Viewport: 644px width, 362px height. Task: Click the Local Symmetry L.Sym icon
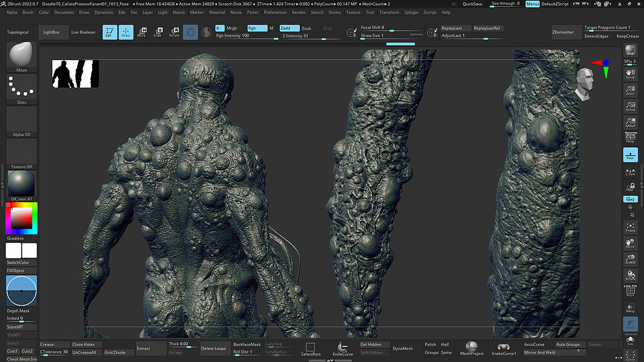(x=630, y=172)
